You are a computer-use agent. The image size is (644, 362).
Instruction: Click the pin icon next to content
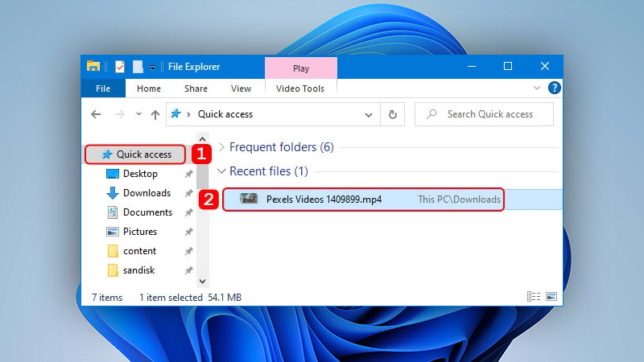188,251
